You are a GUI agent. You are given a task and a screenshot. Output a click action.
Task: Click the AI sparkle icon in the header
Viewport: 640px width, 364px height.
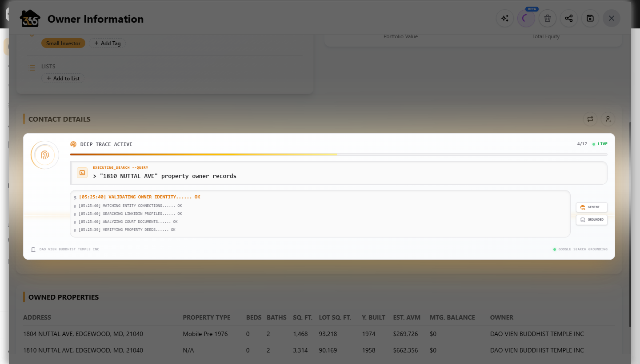click(x=505, y=18)
